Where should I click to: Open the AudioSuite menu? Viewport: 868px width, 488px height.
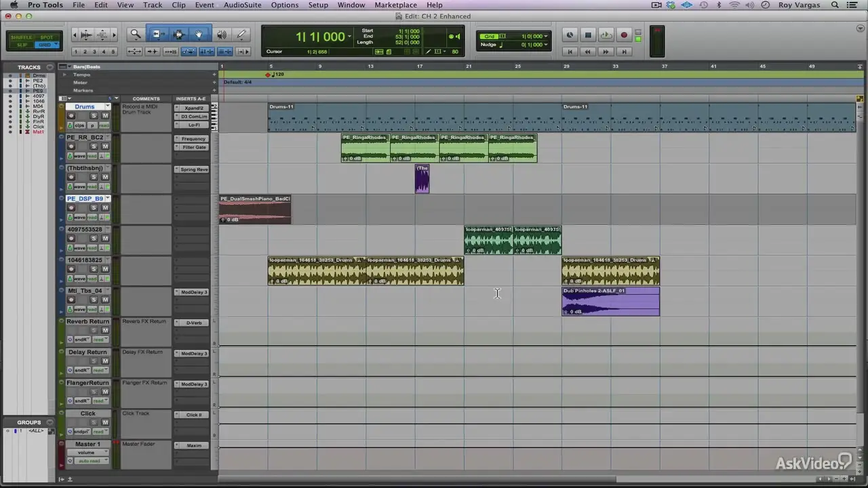[242, 5]
